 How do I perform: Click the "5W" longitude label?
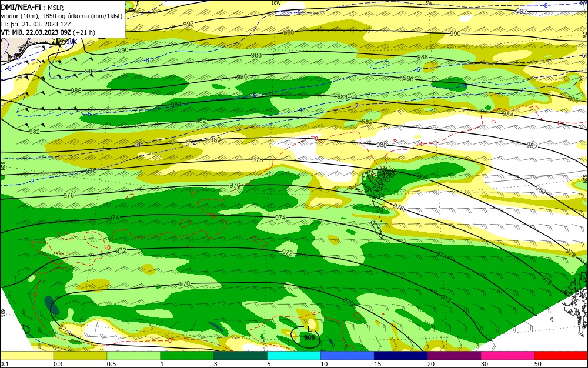tap(429, 3)
